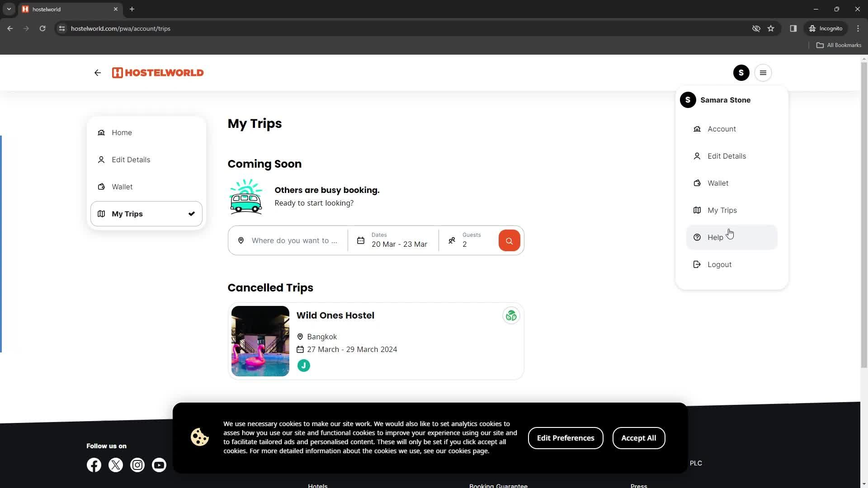The height and width of the screenshot is (488, 868).
Task: Select Wallet from the dropdown menu
Action: 718,183
